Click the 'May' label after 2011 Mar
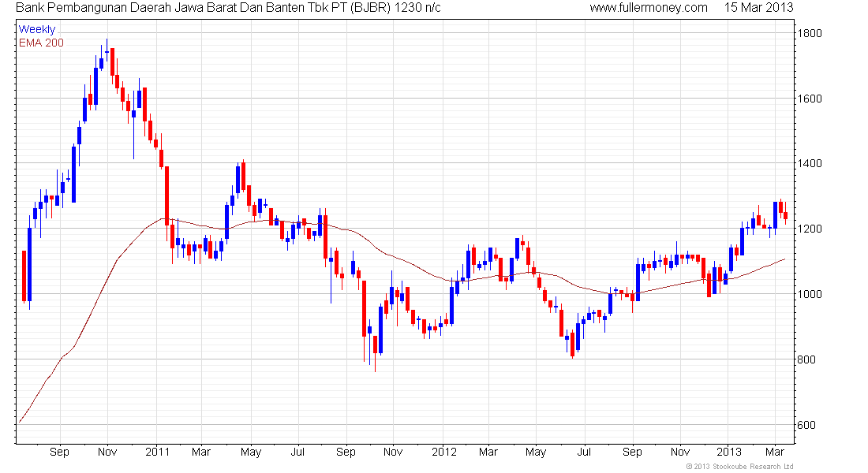 point(251,453)
